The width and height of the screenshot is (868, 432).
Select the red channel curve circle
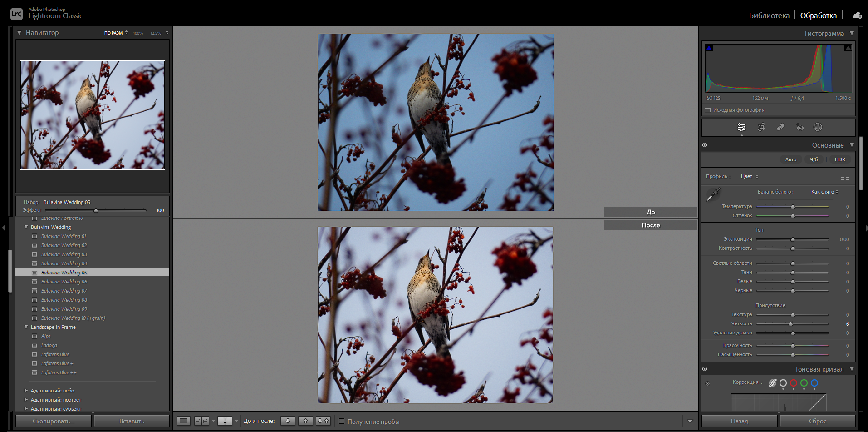[x=794, y=383]
